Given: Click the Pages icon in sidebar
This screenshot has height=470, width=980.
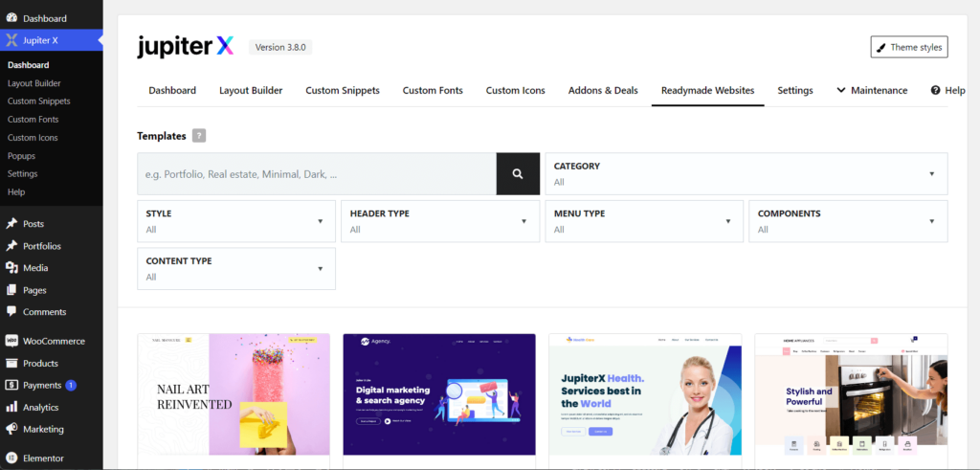Looking at the screenshot, I should pyautogui.click(x=11, y=290).
